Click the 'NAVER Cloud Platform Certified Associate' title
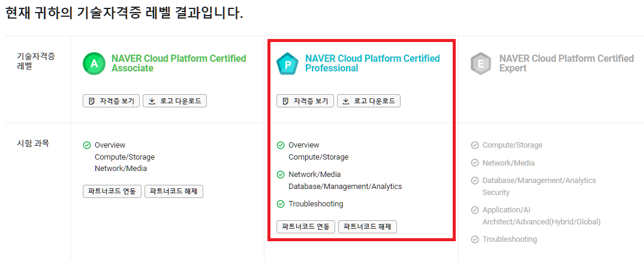 179,63
